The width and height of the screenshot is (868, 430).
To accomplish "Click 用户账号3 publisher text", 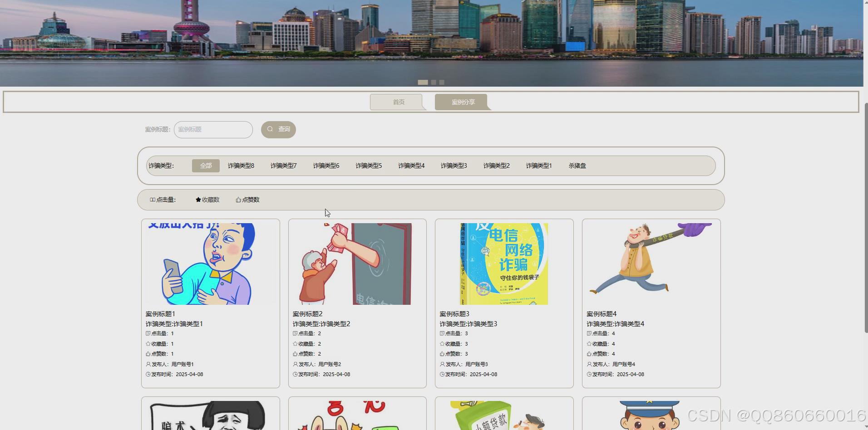I will click(x=477, y=364).
